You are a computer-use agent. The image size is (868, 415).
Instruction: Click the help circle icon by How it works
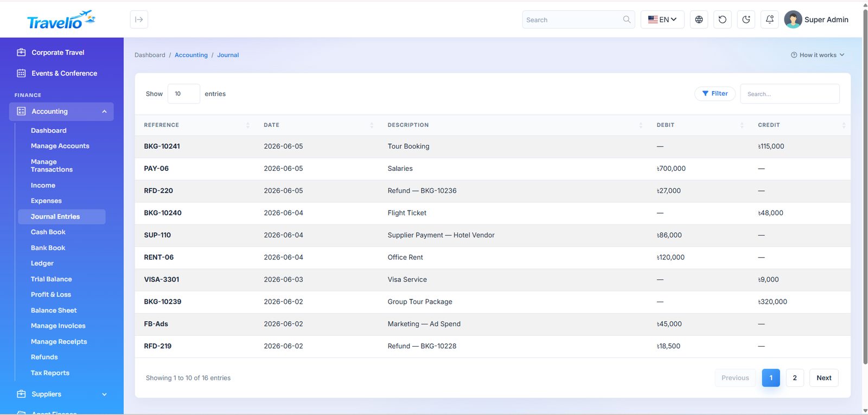(x=794, y=55)
